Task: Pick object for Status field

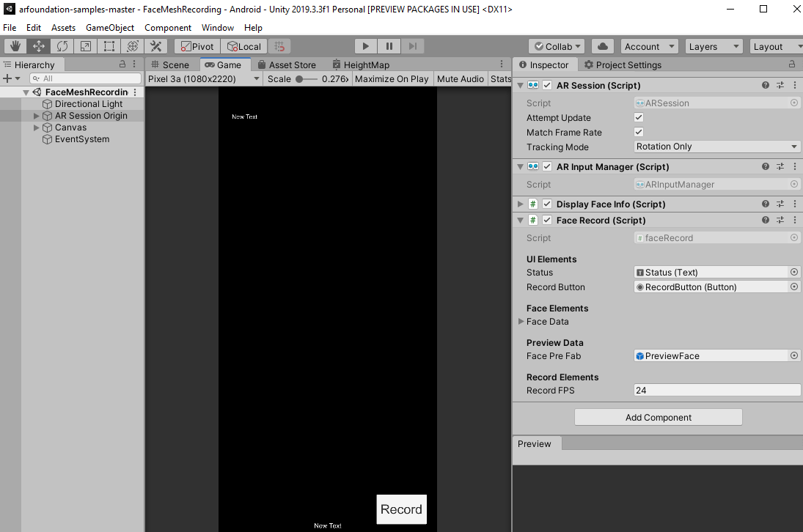Action: pyautogui.click(x=794, y=272)
